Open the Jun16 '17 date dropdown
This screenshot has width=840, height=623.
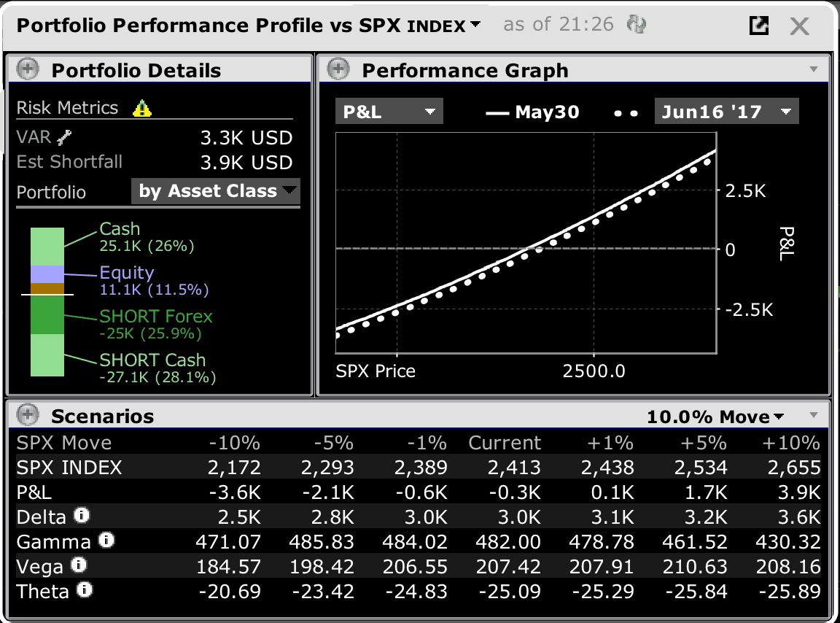click(x=726, y=112)
